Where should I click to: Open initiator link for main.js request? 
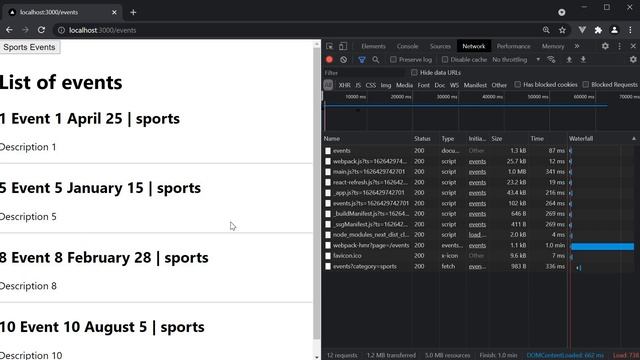point(477,172)
